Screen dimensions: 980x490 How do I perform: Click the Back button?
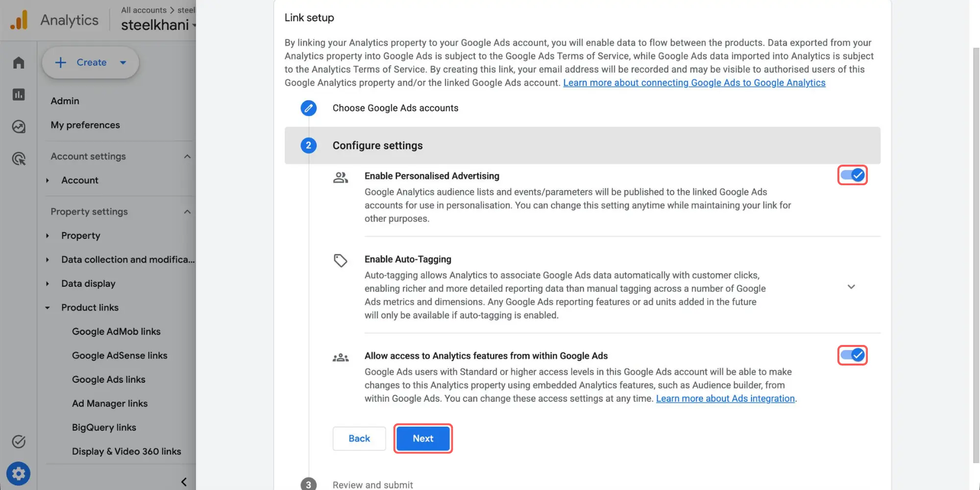click(359, 439)
